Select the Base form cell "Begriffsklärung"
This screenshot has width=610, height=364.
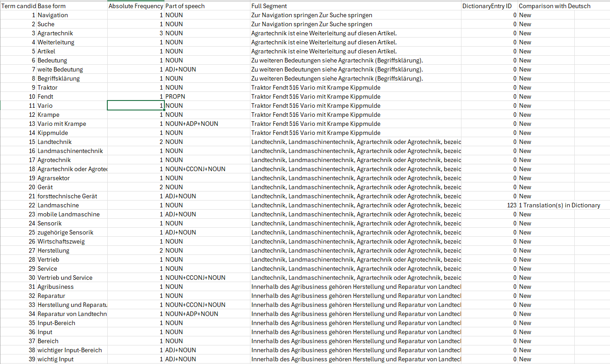[72, 78]
